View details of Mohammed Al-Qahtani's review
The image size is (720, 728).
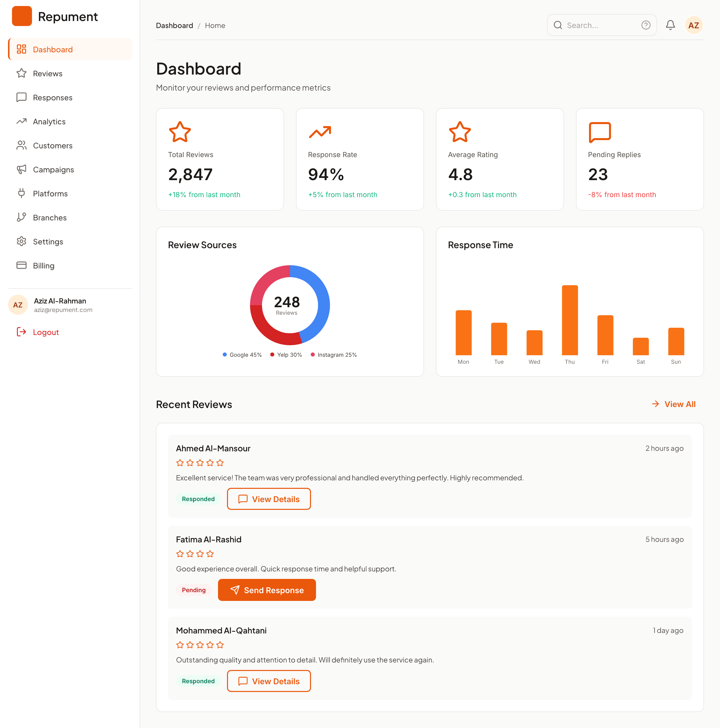[x=269, y=681]
